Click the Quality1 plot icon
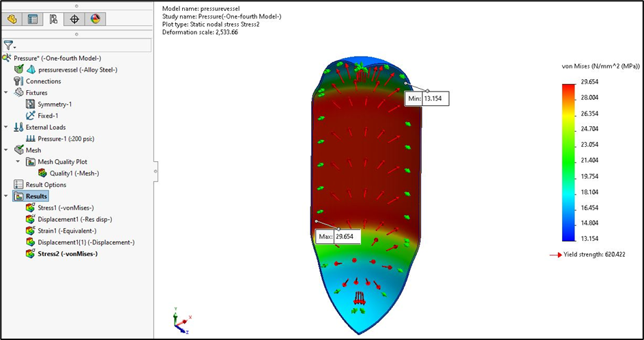 click(42, 173)
